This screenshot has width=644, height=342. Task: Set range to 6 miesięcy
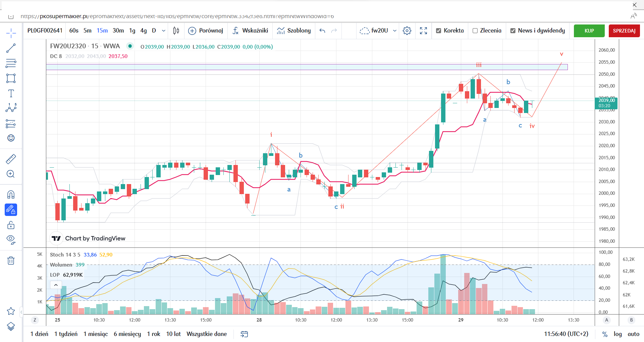127,334
